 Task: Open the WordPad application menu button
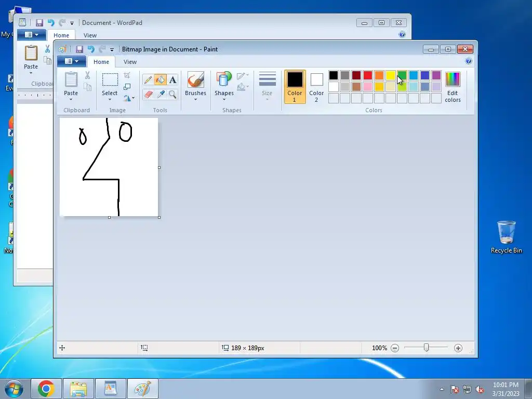click(32, 35)
